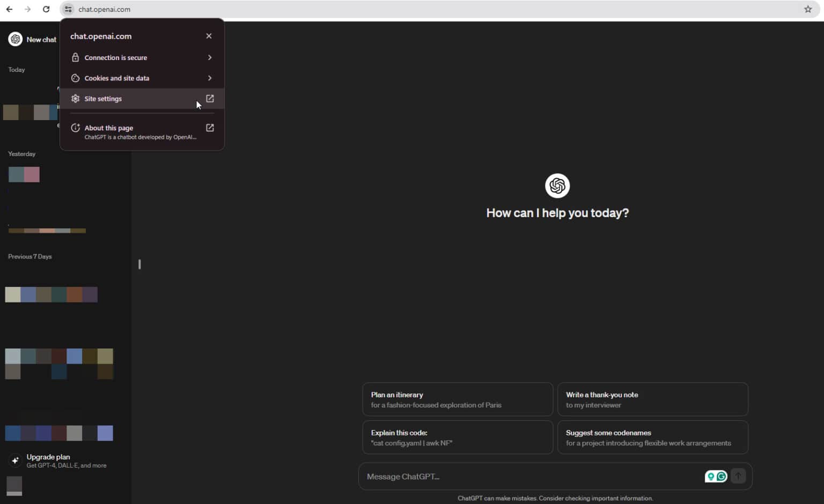The width and height of the screenshot is (824, 504).
Task: Choose Site settings from the popup menu
Action: click(103, 98)
